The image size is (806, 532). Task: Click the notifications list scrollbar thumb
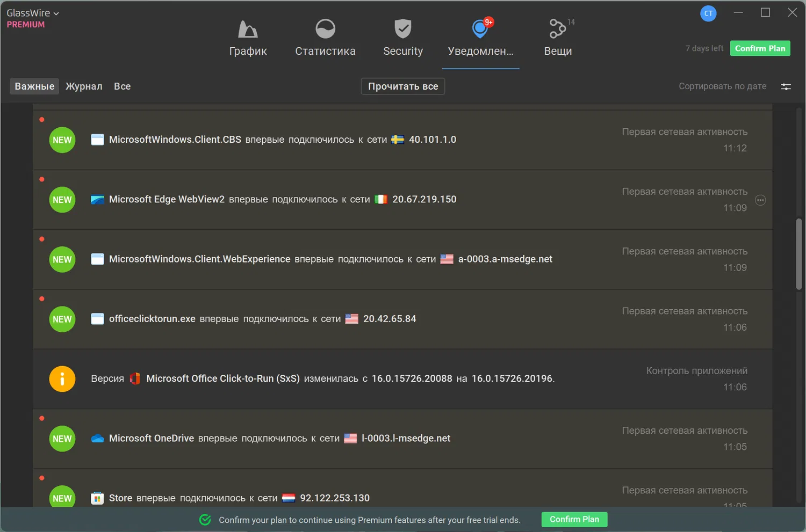pos(799,254)
